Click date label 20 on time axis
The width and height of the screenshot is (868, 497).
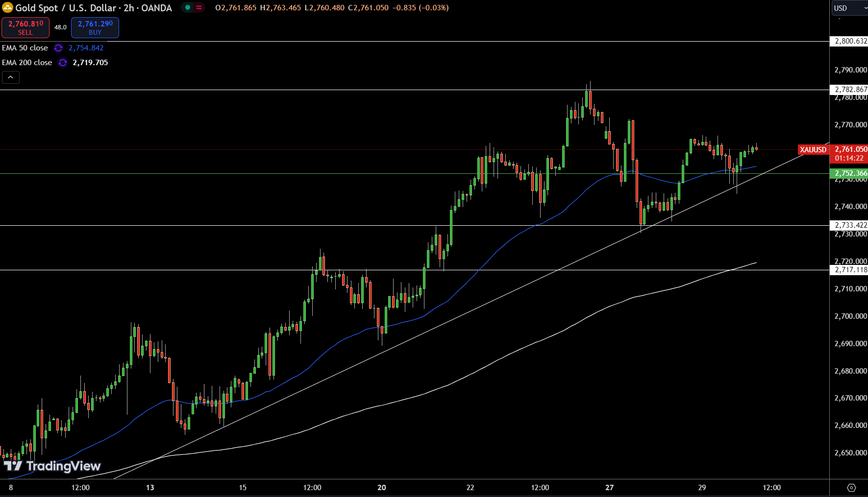tap(382, 488)
